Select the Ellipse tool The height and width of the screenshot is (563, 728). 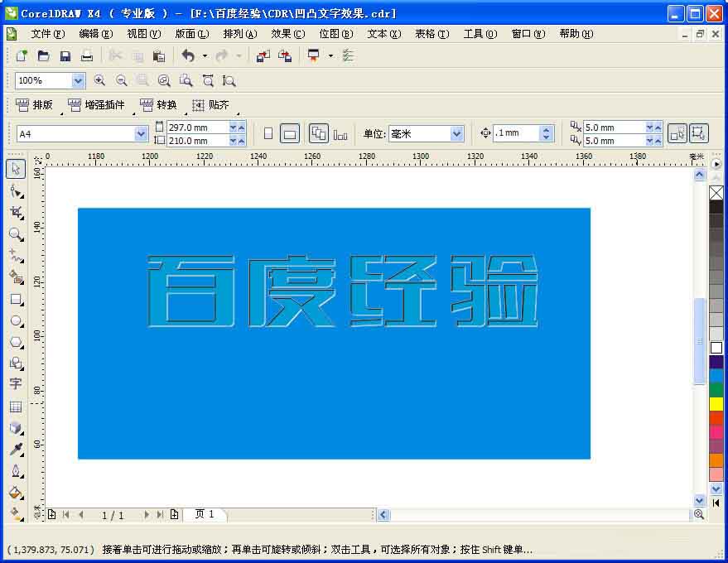click(x=16, y=320)
